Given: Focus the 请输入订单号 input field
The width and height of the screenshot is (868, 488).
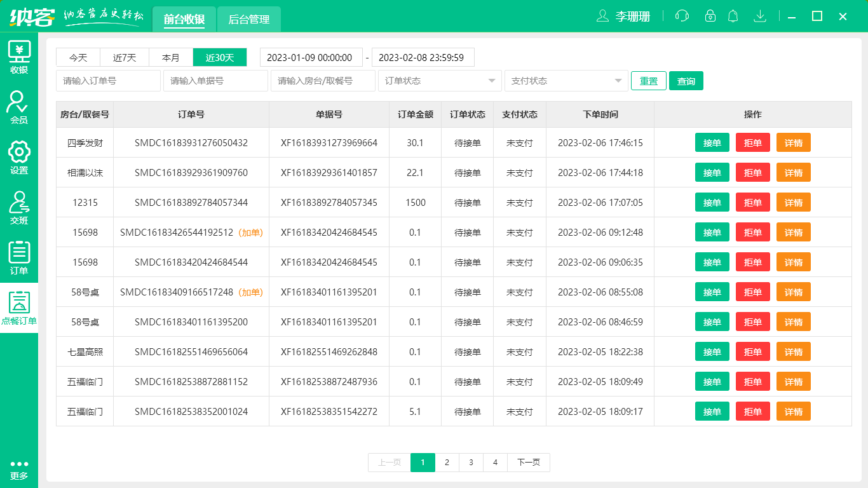Looking at the screenshot, I should (108, 81).
